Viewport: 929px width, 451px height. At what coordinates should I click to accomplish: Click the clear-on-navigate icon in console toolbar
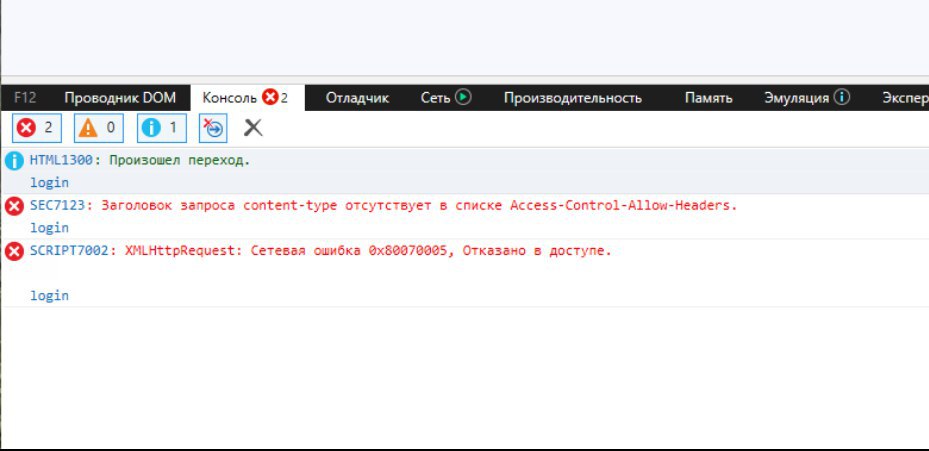coord(213,128)
